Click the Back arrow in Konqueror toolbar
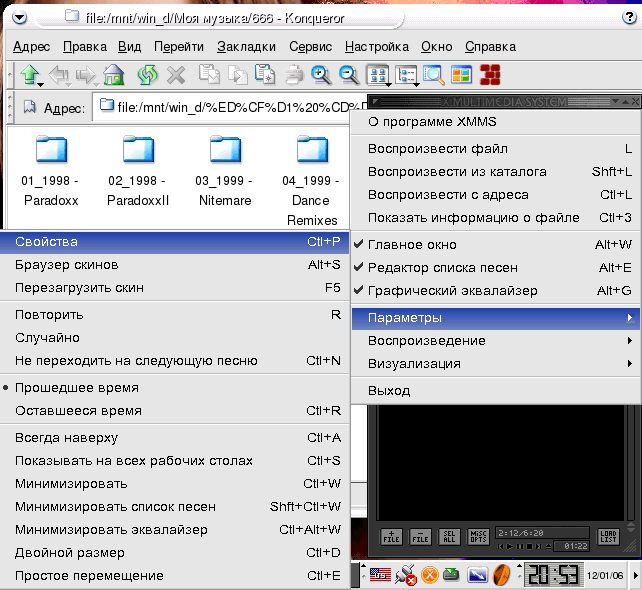 coord(59,75)
